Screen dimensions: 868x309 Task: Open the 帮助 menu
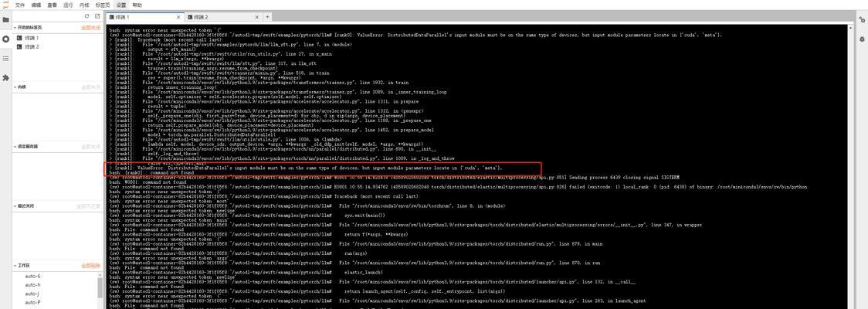137,5
